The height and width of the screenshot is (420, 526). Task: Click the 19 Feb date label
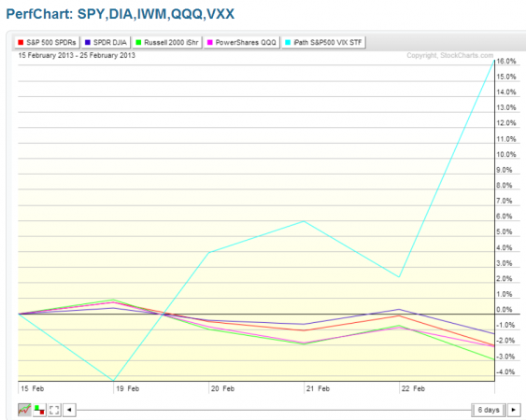point(127,388)
